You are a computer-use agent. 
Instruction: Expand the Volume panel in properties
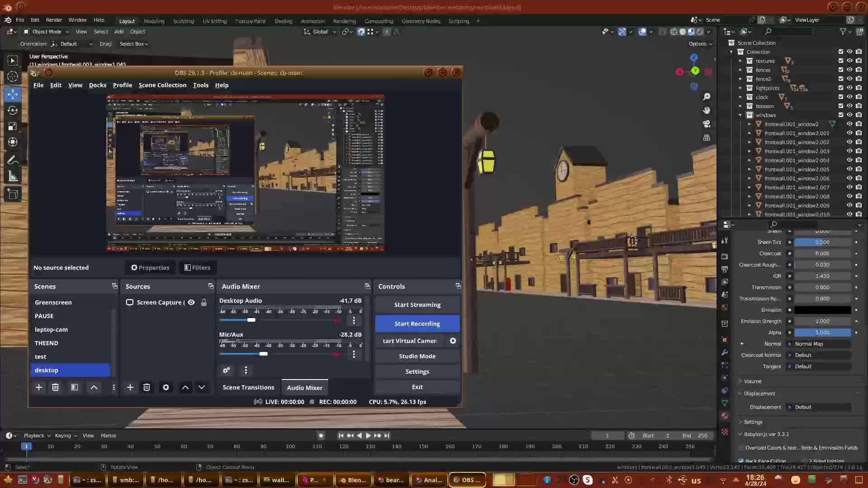click(x=752, y=381)
